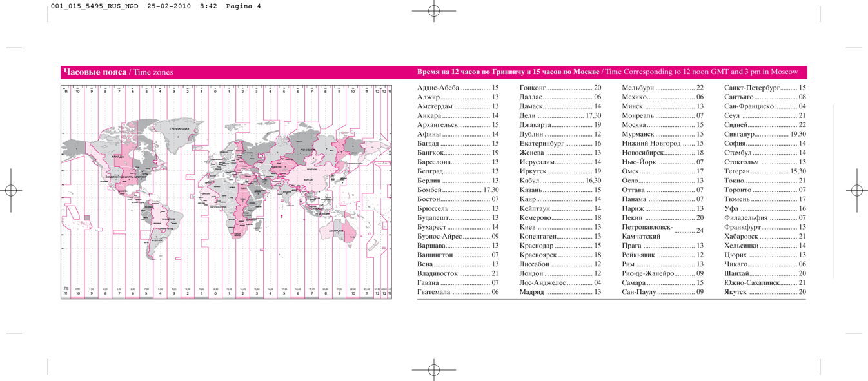Image resolution: width=868 pixels, height=381 pixels.
Task: Select the 'Даллас 06' row
Action: (560, 97)
